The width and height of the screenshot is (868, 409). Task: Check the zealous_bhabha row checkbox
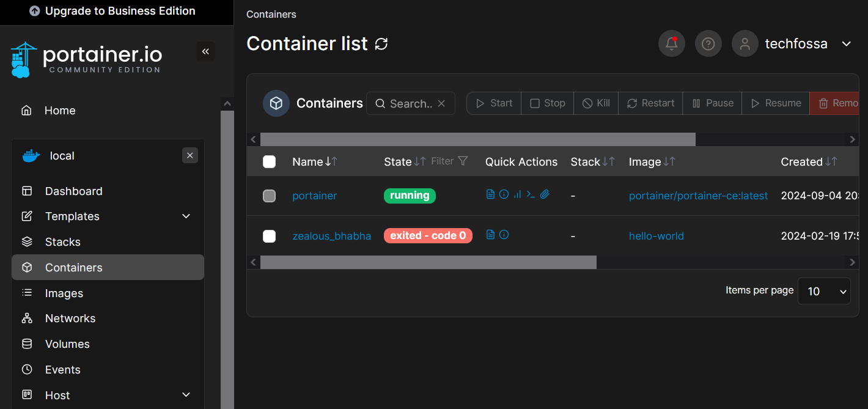tap(269, 236)
